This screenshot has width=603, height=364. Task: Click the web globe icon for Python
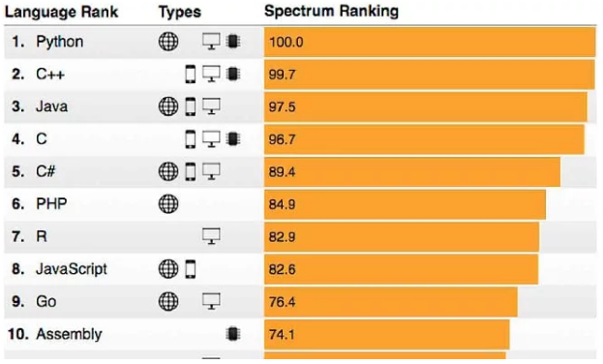click(168, 42)
